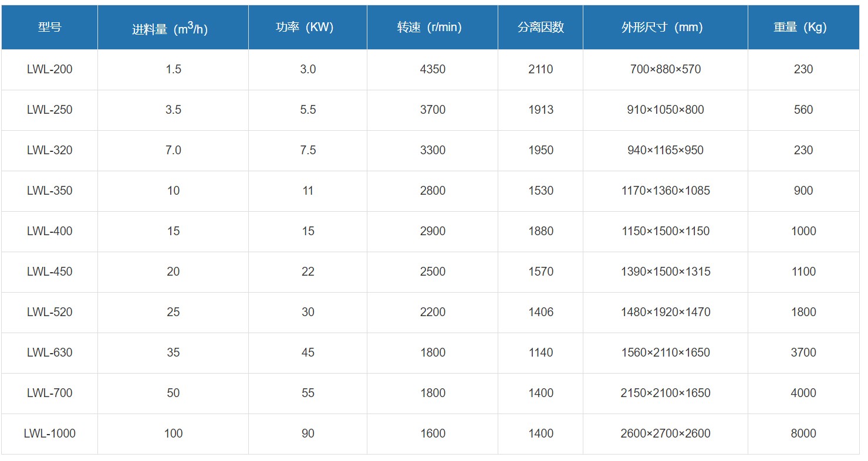
Task: Click dimensions cell 1170×1360×1085
Action: (666, 191)
